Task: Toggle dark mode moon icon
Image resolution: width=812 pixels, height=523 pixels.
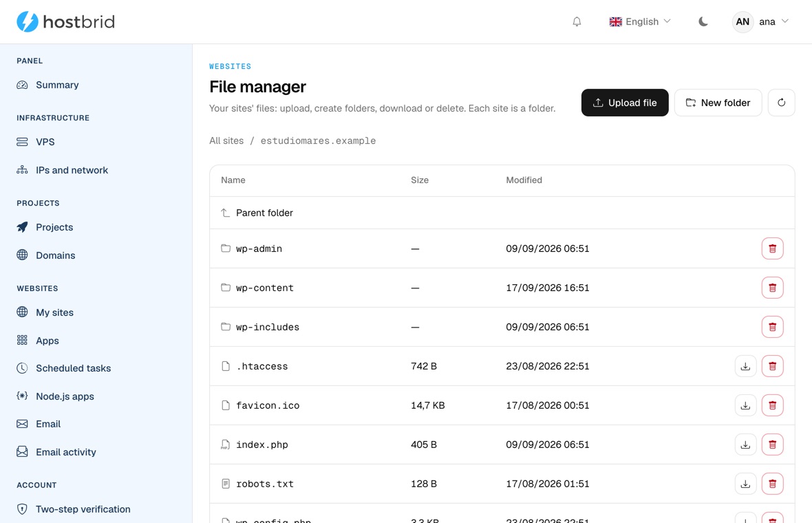Action: coord(703,22)
